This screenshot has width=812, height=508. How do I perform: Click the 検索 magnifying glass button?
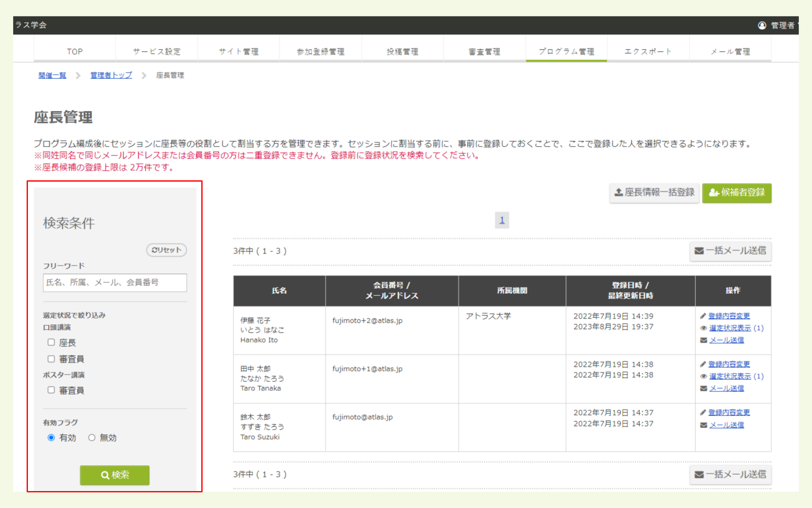[x=114, y=475]
